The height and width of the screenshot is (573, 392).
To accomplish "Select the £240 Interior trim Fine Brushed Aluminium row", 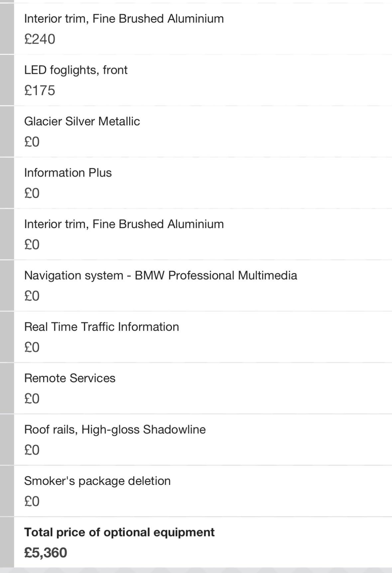I will coord(203,29).
